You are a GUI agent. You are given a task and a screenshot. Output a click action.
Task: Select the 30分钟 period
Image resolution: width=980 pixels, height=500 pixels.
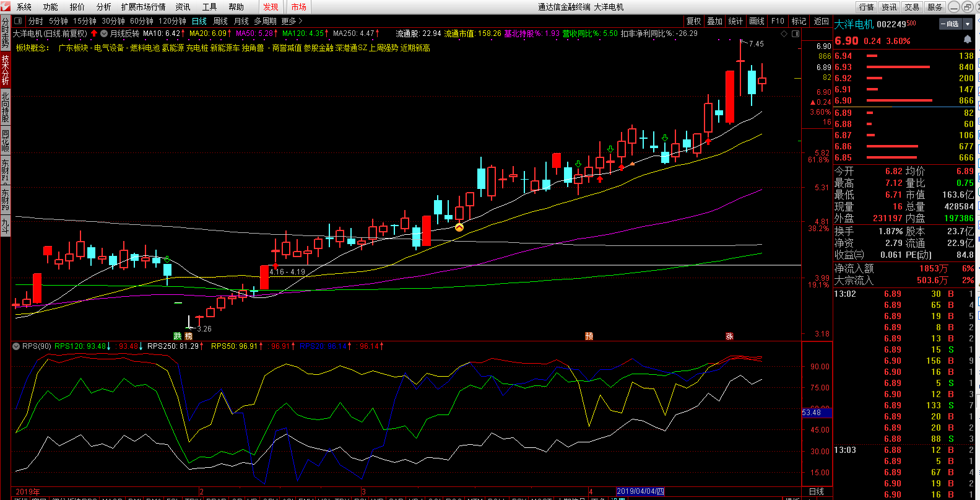coord(113,21)
